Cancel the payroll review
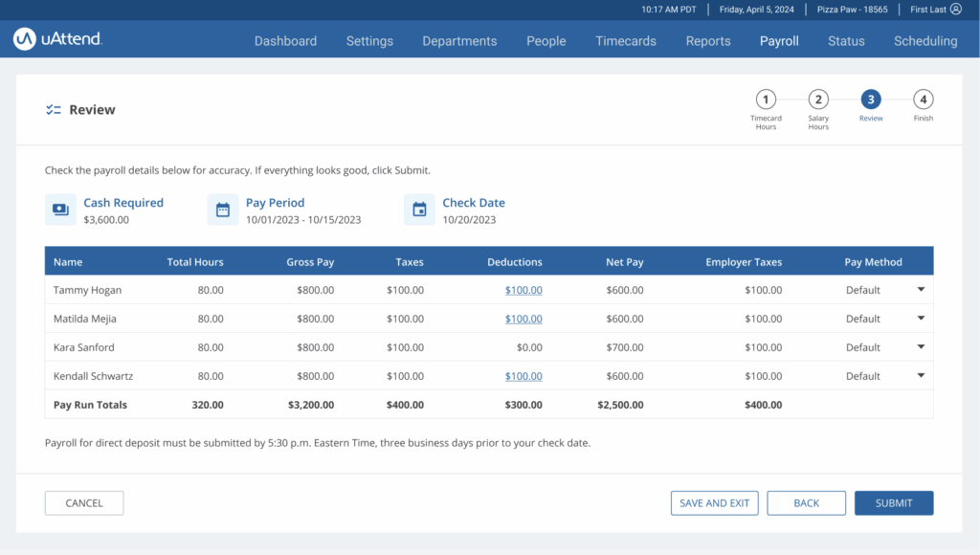Image resolution: width=980 pixels, height=555 pixels. pos(84,503)
